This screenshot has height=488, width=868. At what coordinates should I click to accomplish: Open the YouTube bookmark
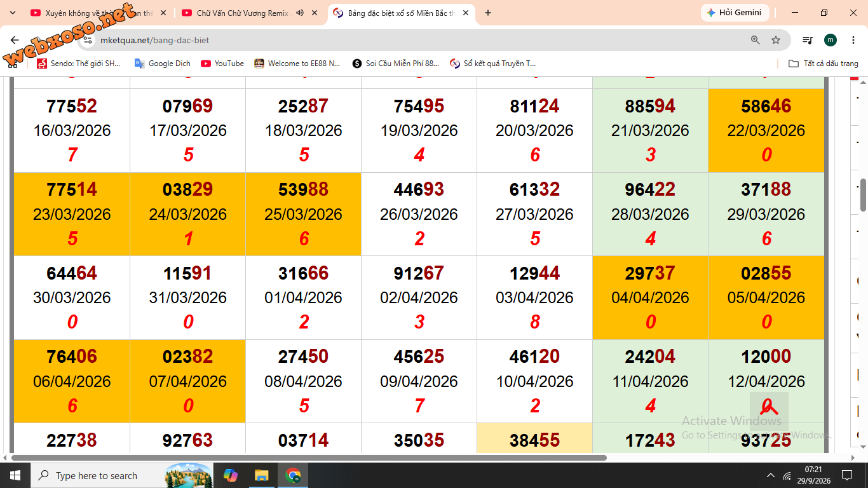pyautogui.click(x=222, y=64)
